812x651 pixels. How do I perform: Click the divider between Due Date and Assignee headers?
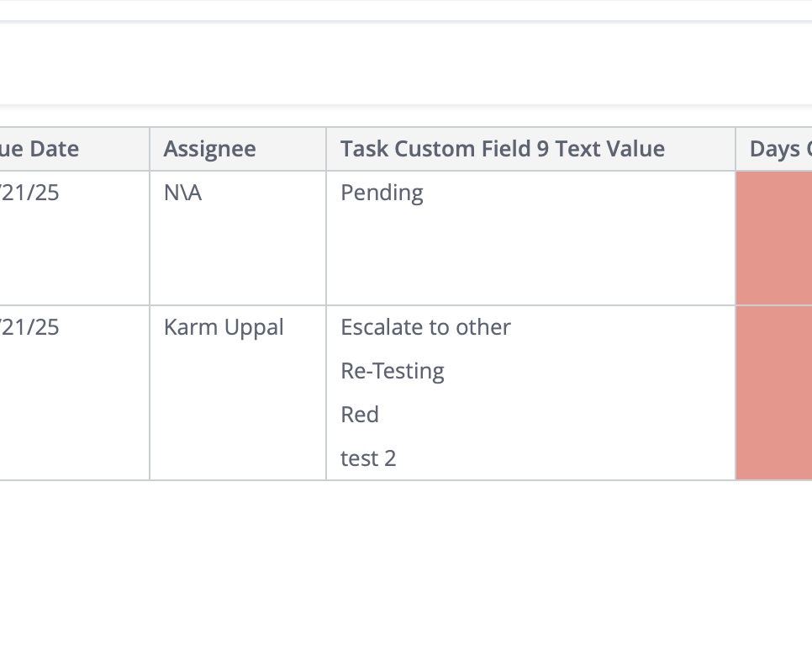point(150,149)
